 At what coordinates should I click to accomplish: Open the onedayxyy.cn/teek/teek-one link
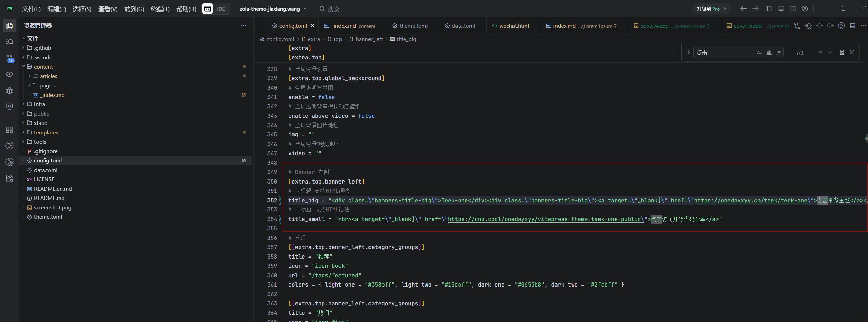752,200
